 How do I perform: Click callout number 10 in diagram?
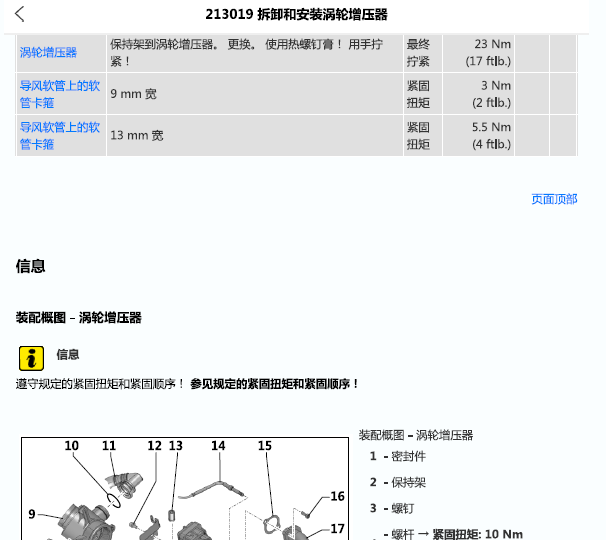(x=71, y=446)
